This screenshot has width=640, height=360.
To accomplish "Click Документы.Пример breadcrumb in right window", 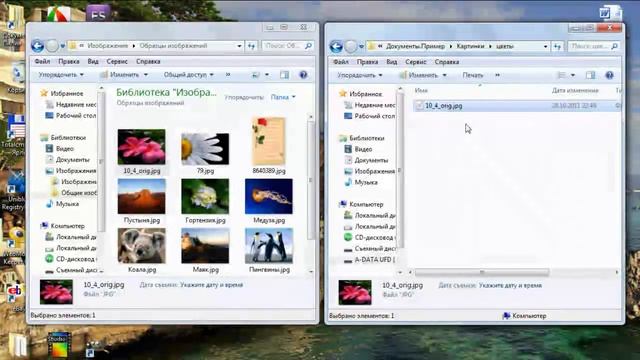I will pyautogui.click(x=416, y=46).
